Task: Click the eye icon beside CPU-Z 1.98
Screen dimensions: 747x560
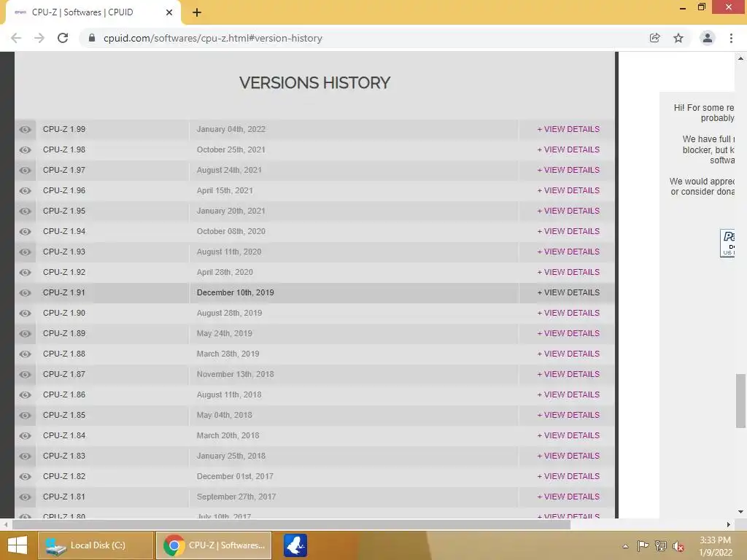Action: pos(26,150)
